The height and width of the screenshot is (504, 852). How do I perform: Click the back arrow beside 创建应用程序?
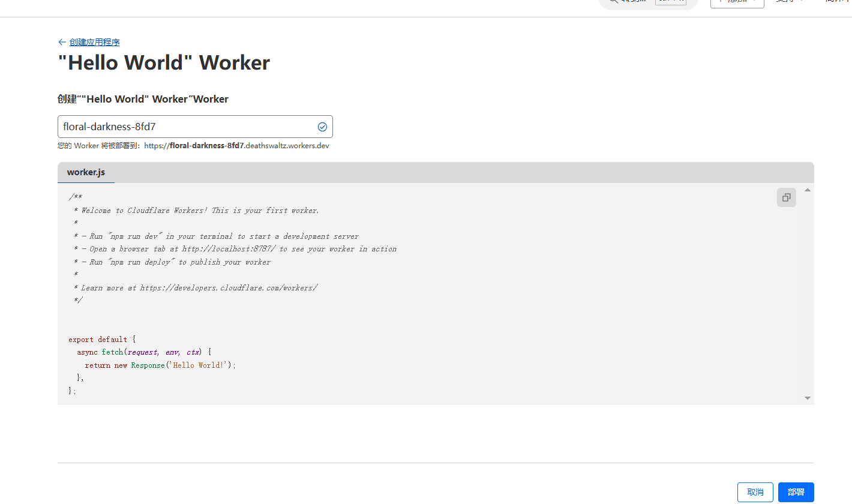click(x=62, y=42)
